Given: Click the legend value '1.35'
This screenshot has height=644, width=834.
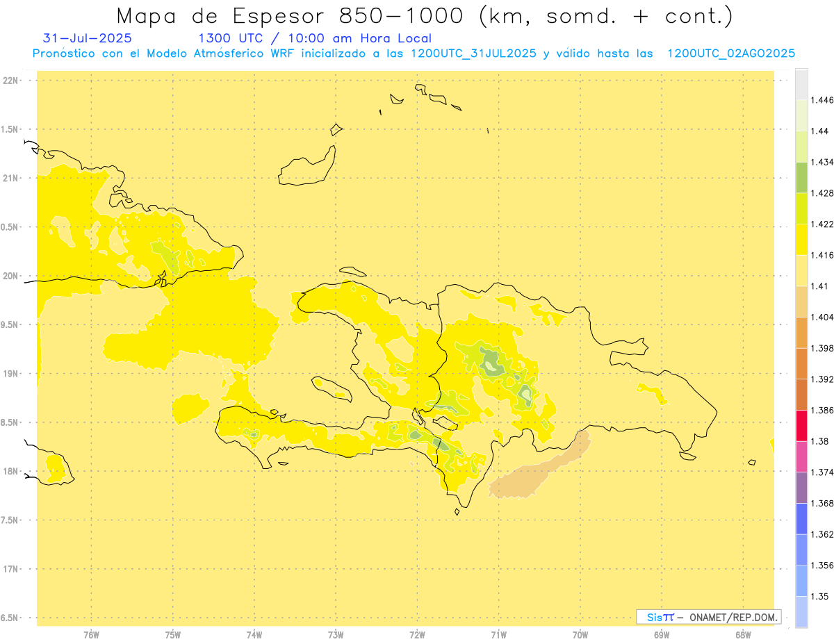Looking at the screenshot, I should [819, 596].
